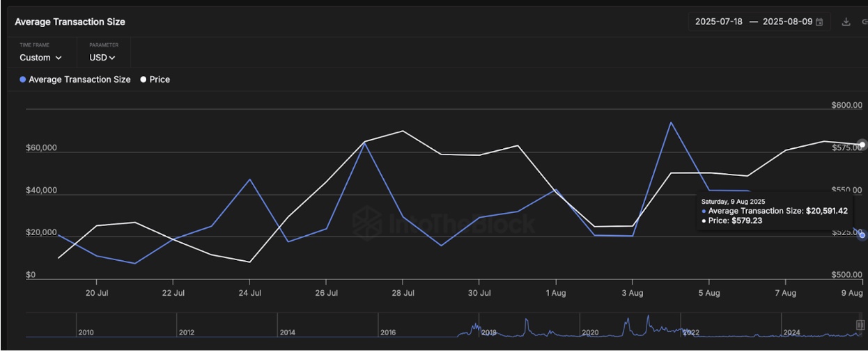Image resolution: width=868 pixels, height=352 pixels.
Task: Click the 2016 marker in the navigator timeline
Action: point(388,333)
